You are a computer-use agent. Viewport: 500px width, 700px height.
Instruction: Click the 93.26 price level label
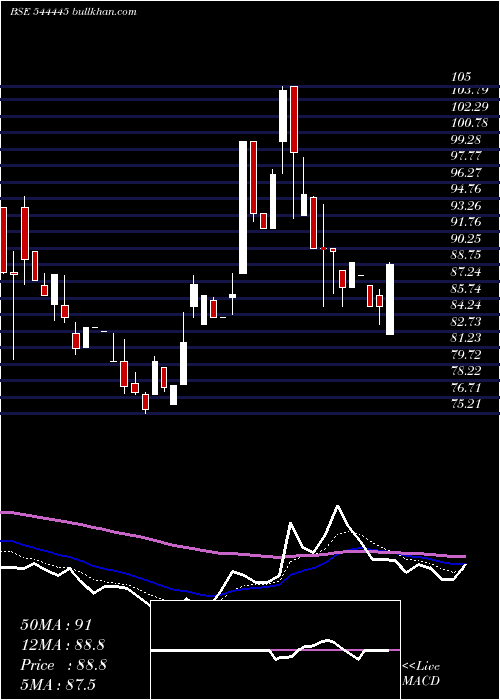(466, 205)
